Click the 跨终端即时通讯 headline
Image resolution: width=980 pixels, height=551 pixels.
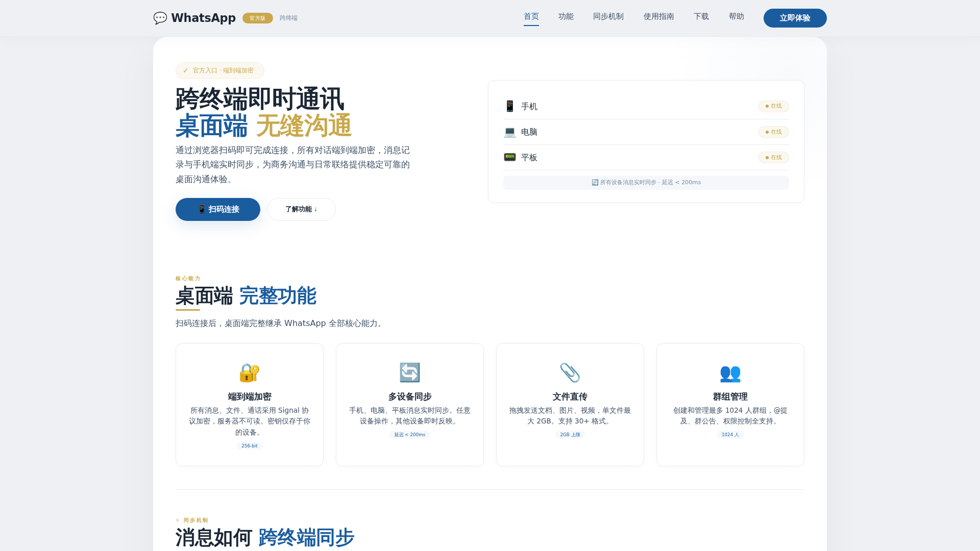click(260, 99)
